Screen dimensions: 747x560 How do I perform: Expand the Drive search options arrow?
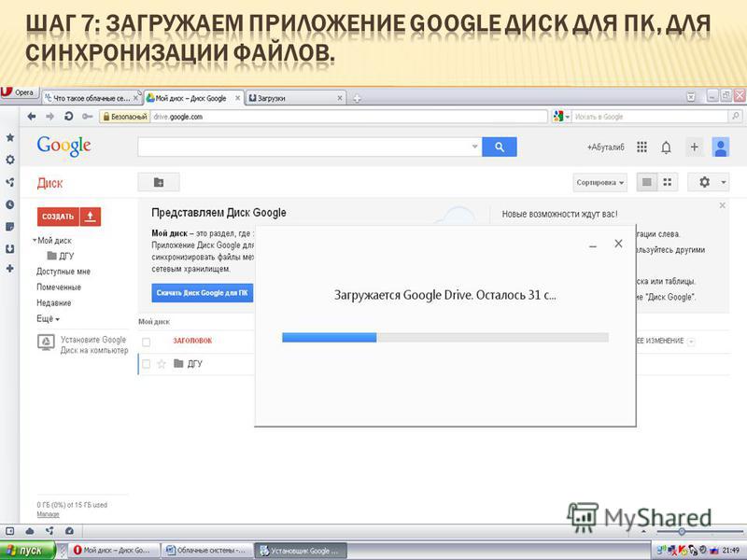click(x=474, y=147)
